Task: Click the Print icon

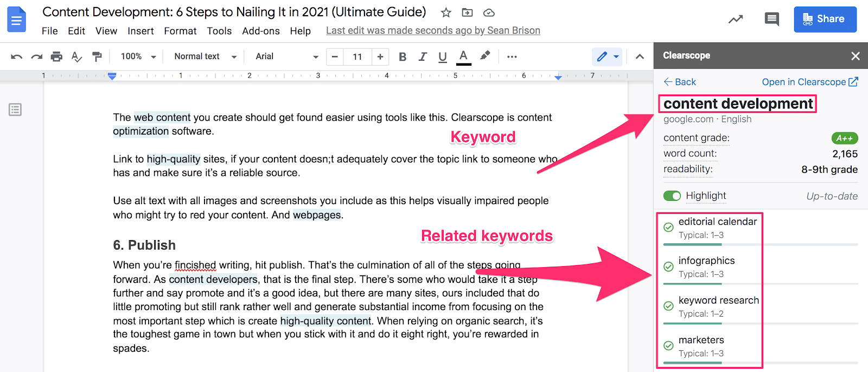Action: 56,56
